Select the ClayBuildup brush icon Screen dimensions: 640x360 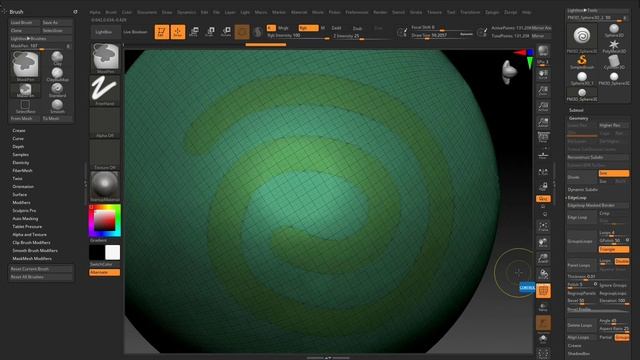coord(57,74)
